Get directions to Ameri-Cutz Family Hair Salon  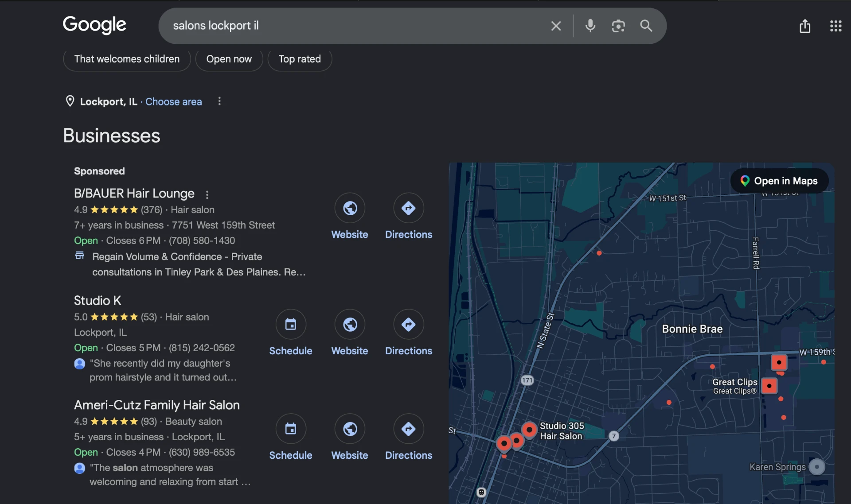pyautogui.click(x=408, y=429)
